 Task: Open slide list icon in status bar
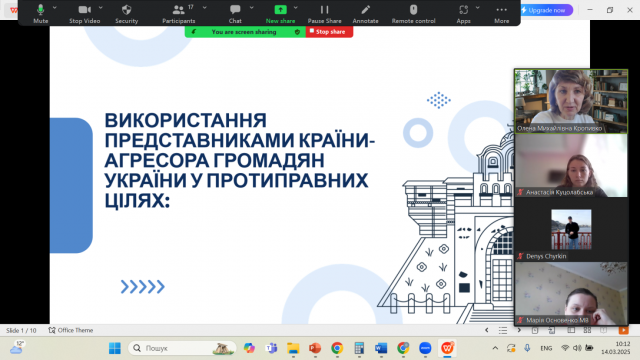pyautogui.click(x=503, y=330)
